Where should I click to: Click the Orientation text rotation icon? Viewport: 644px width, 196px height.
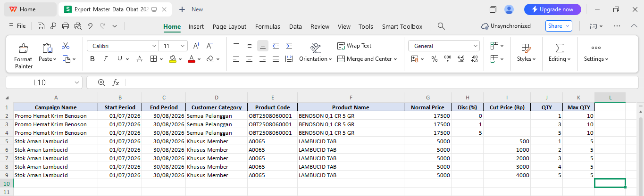tap(316, 48)
